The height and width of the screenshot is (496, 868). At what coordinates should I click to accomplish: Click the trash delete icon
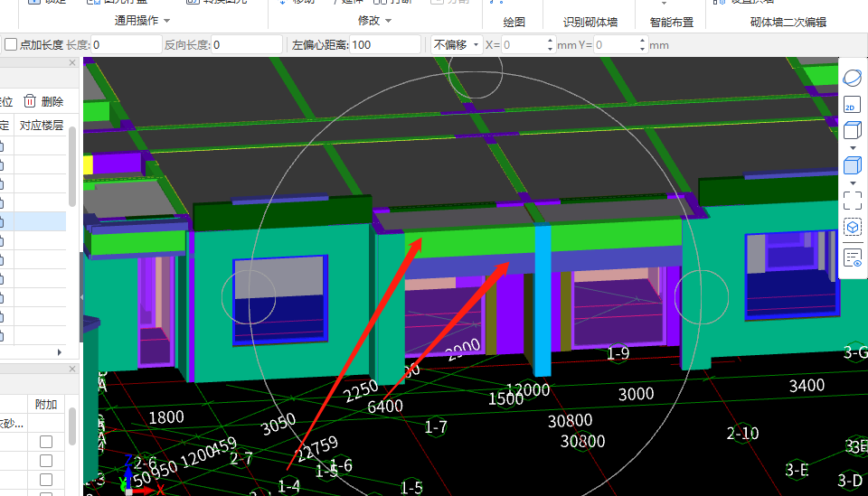30,100
